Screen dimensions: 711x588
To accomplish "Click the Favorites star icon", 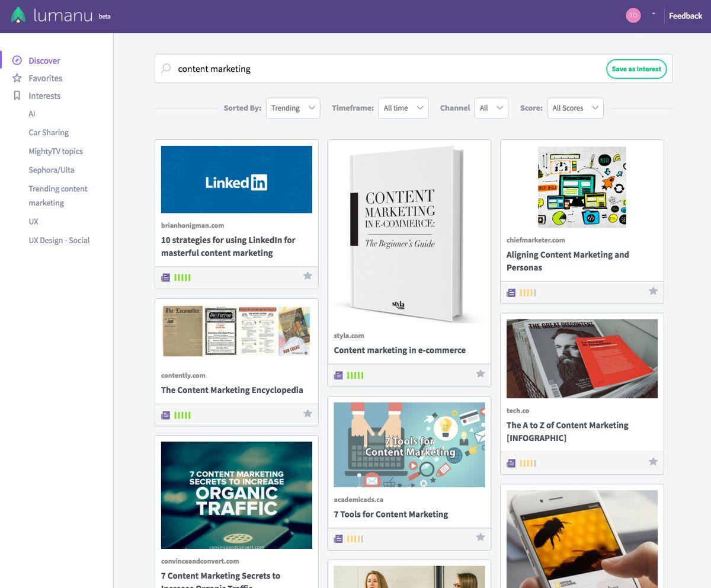I will tap(17, 78).
